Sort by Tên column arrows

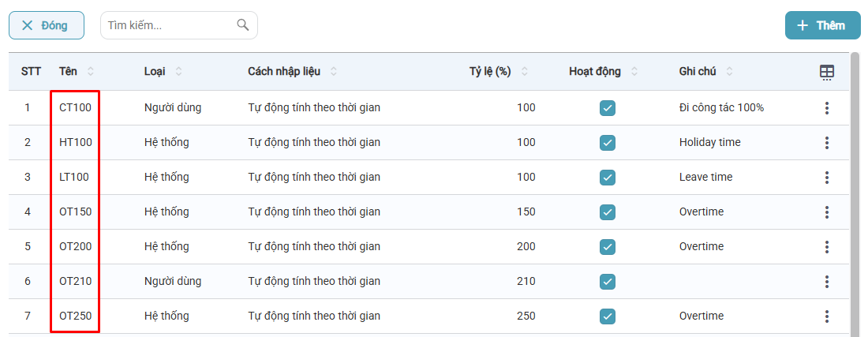90,72
